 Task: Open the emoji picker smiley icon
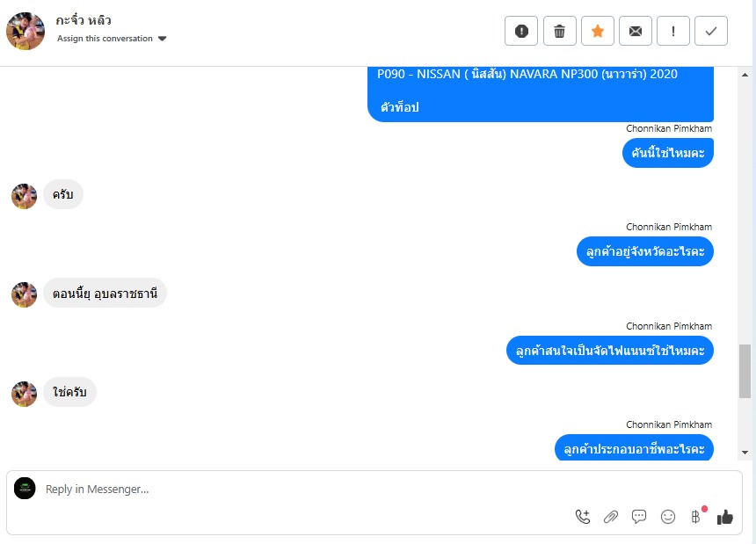point(668,517)
